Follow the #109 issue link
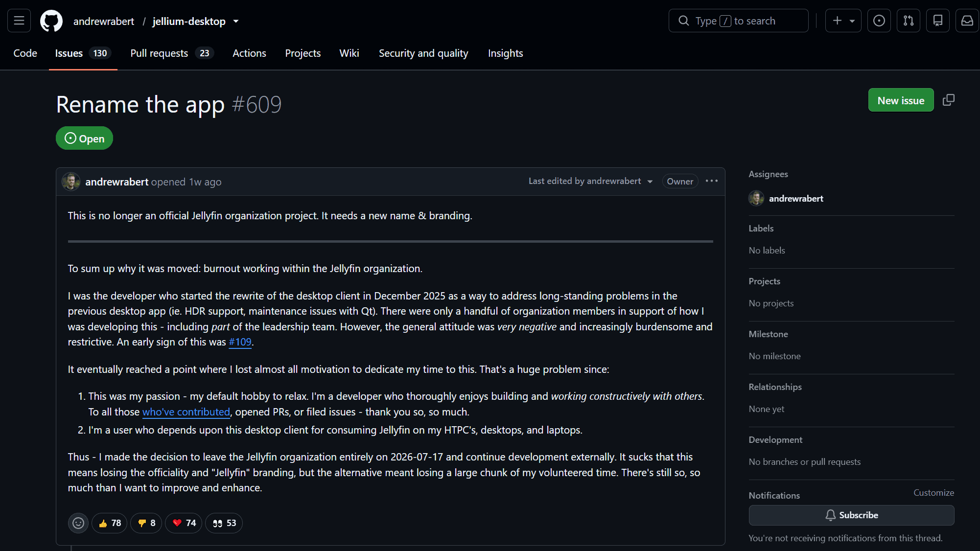 click(240, 342)
